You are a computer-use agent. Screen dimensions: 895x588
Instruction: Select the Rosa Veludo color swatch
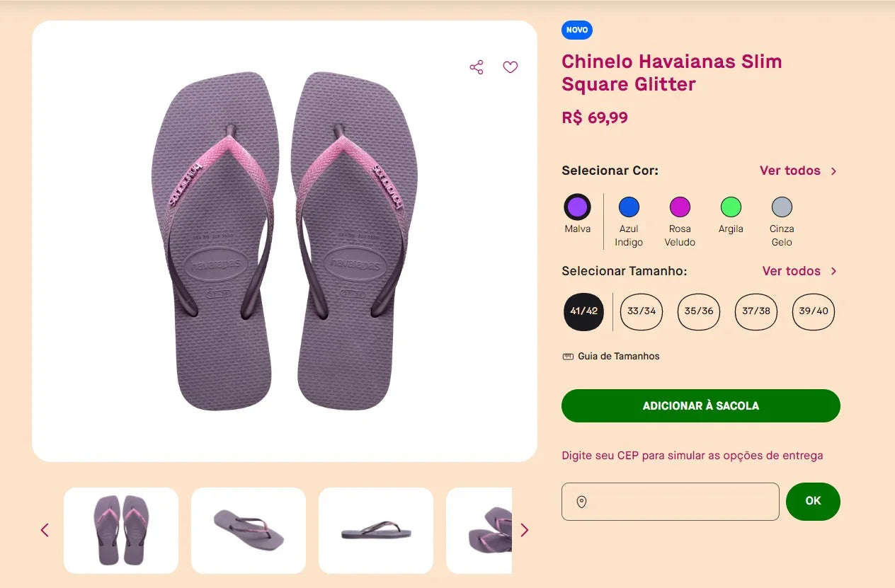[x=679, y=207]
